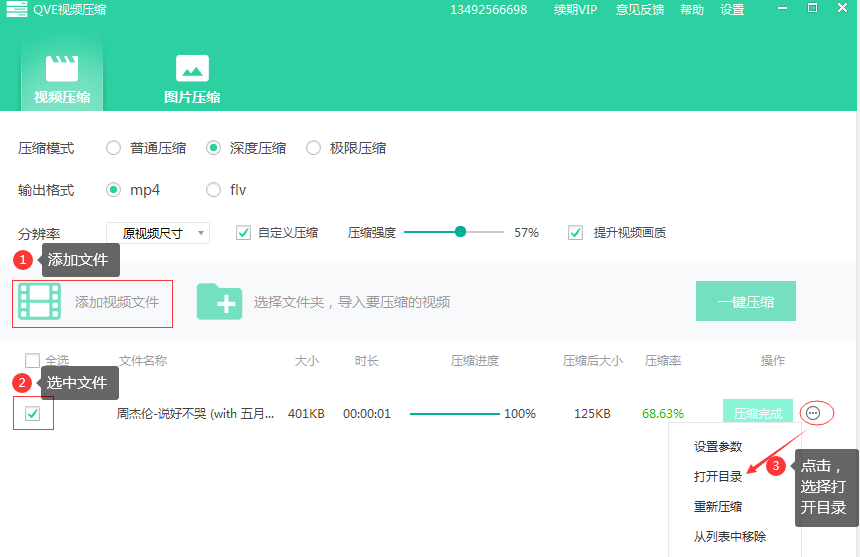Click the 压缩率 column header
The image size is (860, 557).
point(663,361)
